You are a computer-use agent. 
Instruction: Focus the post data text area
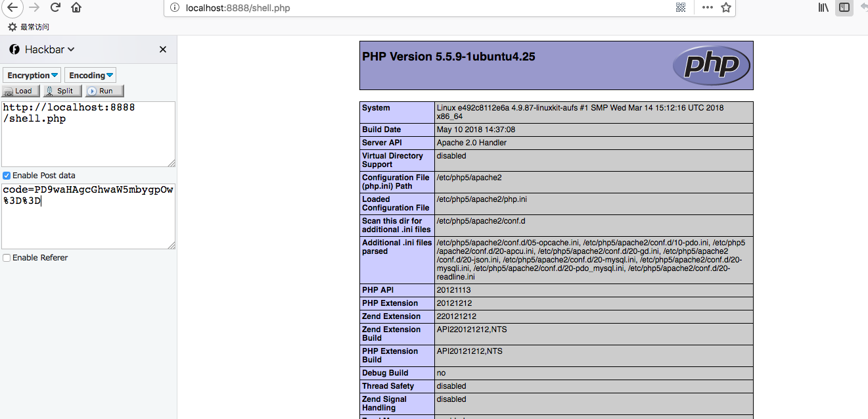pyautogui.click(x=88, y=216)
